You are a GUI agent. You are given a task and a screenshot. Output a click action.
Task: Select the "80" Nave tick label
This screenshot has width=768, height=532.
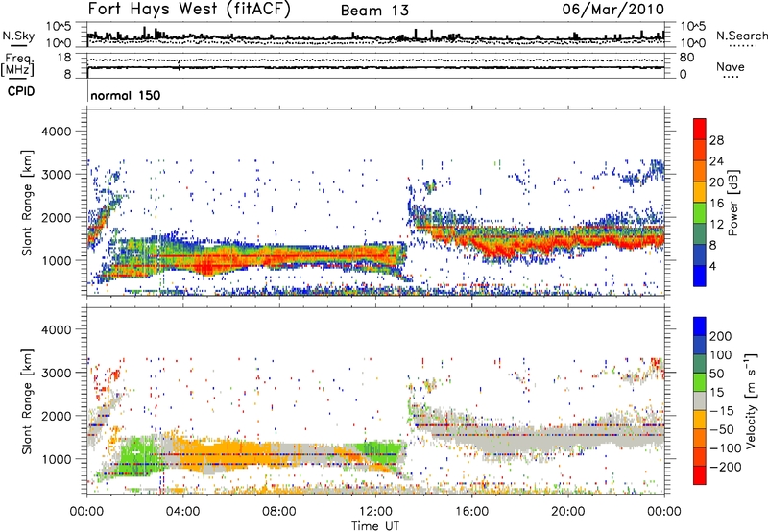[686, 58]
